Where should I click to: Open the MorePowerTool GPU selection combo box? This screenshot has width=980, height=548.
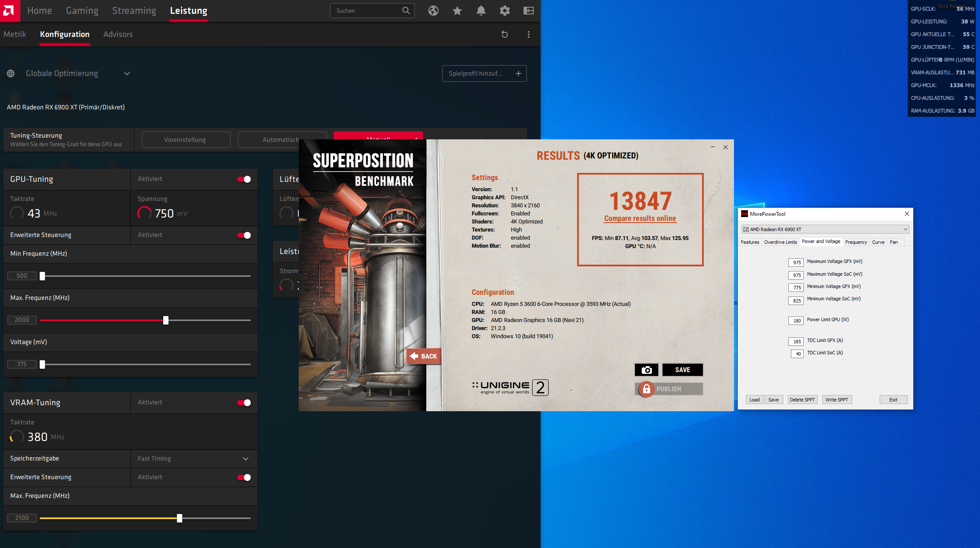[825, 229]
